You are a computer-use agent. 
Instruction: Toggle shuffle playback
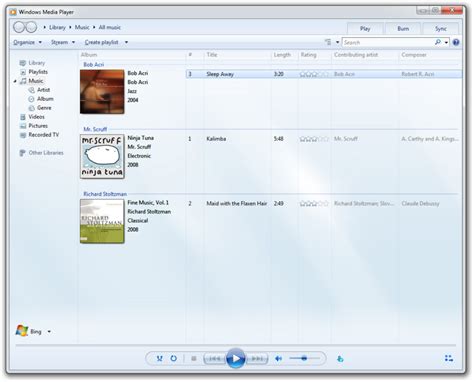click(160, 359)
